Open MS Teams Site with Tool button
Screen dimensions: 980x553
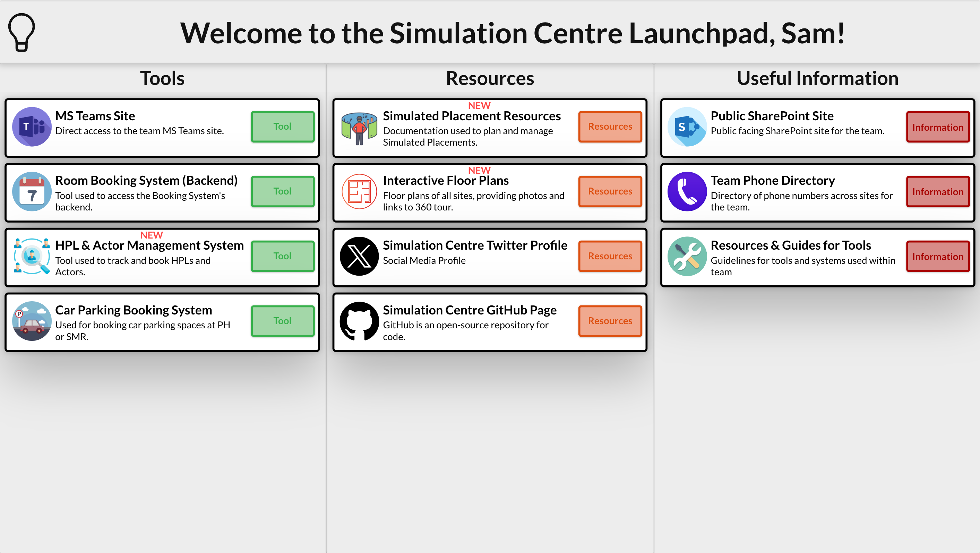coord(283,127)
